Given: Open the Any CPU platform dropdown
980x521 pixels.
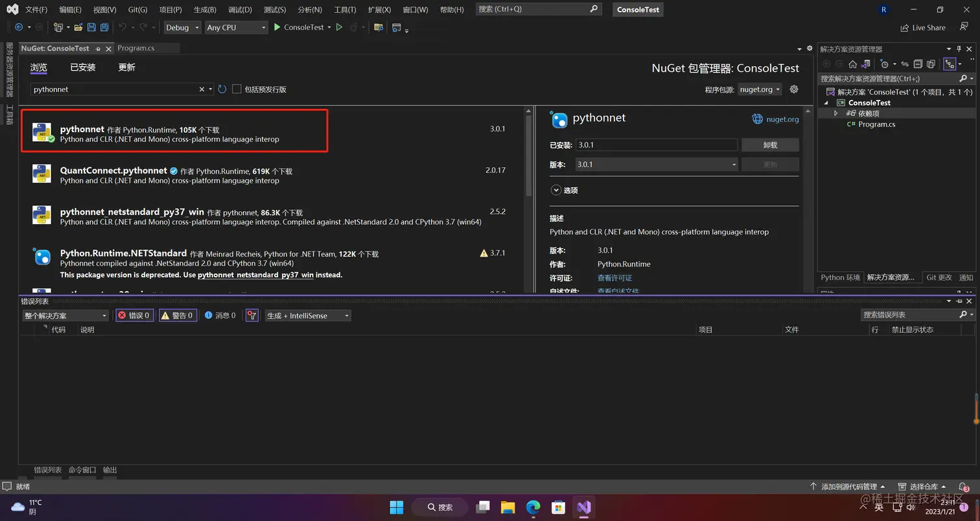Looking at the screenshot, I should [236, 27].
